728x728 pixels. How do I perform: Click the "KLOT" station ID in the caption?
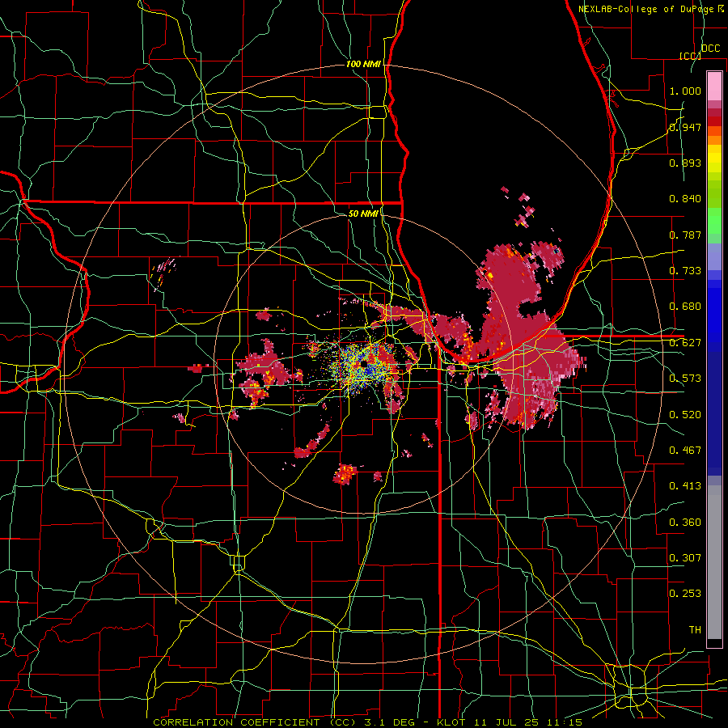[451, 722]
